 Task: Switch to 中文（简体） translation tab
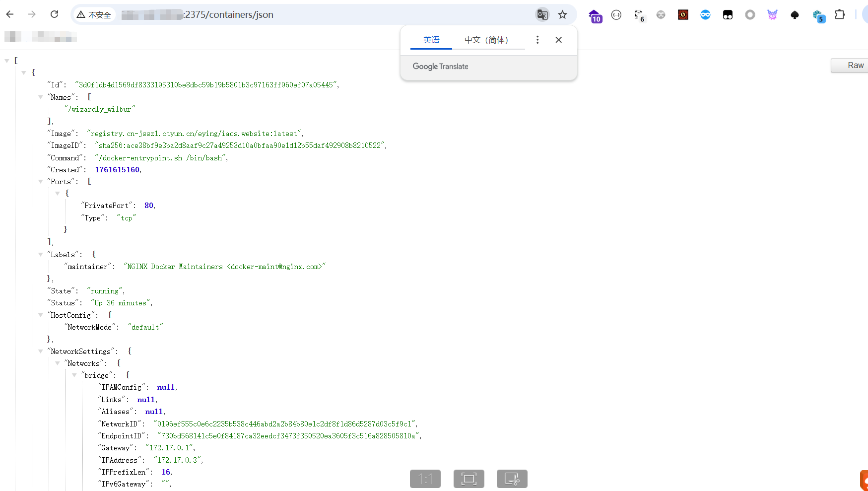486,40
